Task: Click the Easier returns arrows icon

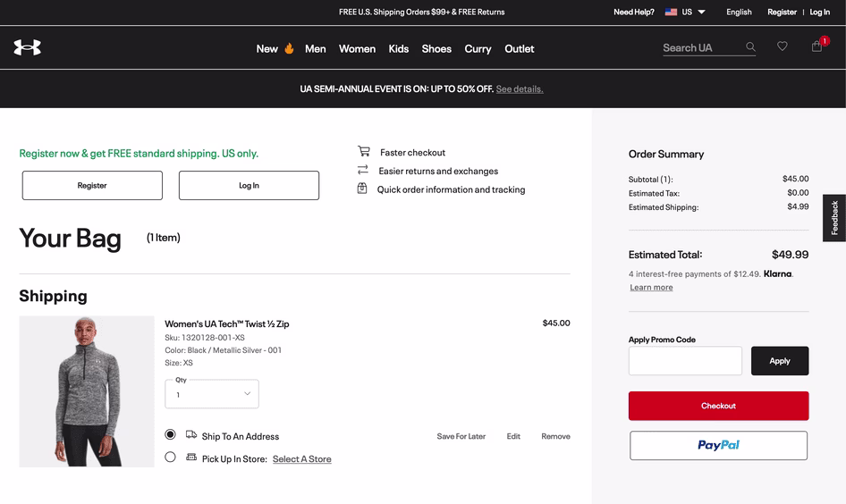Action: coord(362,170)
